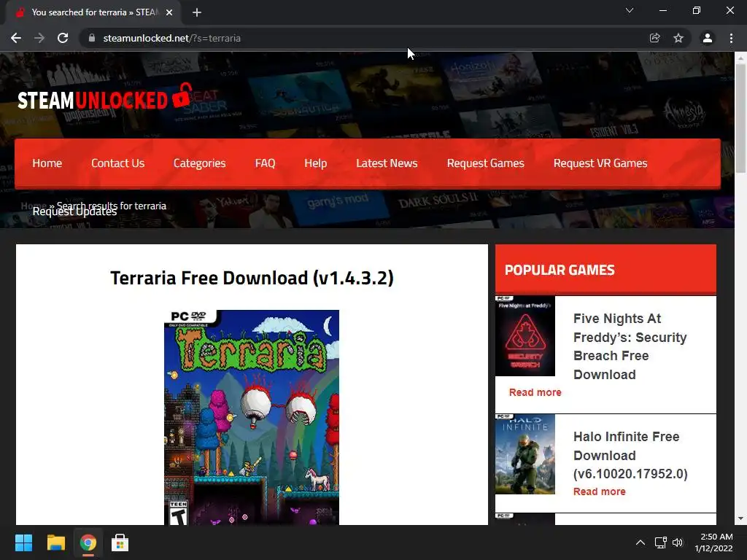Open Halo Infinite Free Download link
The image size is (747, 560).
[630, 455]
